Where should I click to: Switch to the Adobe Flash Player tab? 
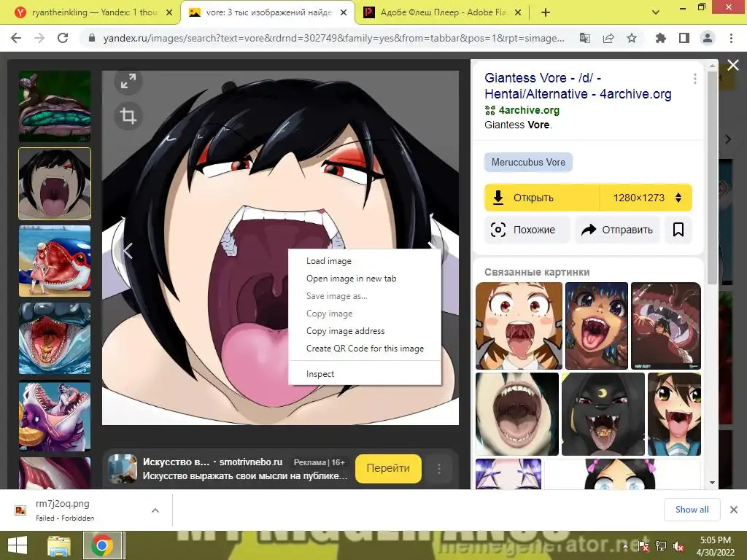pyautogui.click(x=443, y=12)
